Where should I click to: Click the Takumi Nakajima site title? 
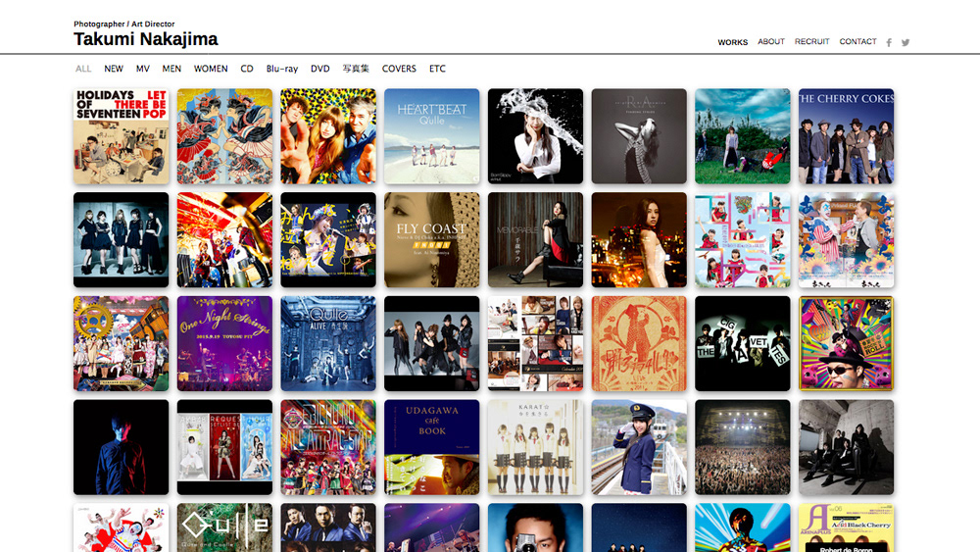coord(146,39)
